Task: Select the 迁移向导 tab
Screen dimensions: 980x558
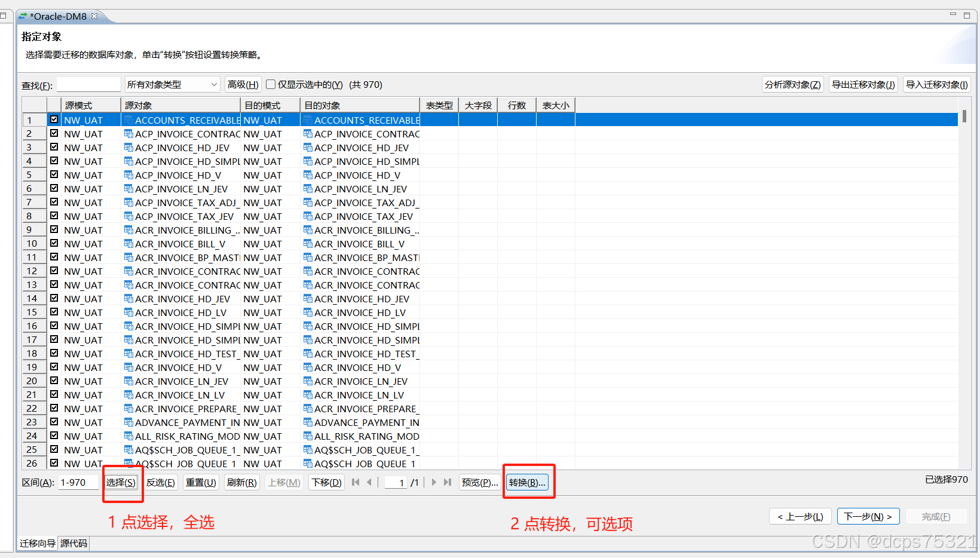Action: pos(37,543)
